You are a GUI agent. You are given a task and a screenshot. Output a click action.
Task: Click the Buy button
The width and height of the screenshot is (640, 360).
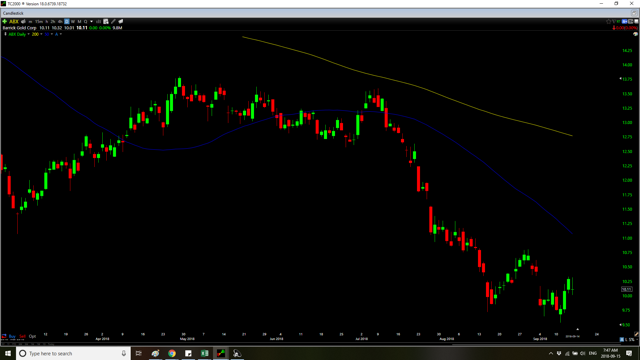(12, 336)
